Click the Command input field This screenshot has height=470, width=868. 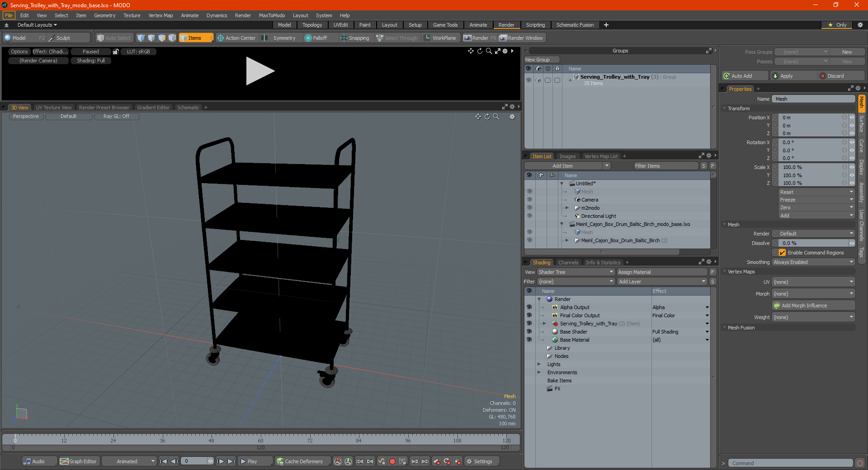click(790, 463)
